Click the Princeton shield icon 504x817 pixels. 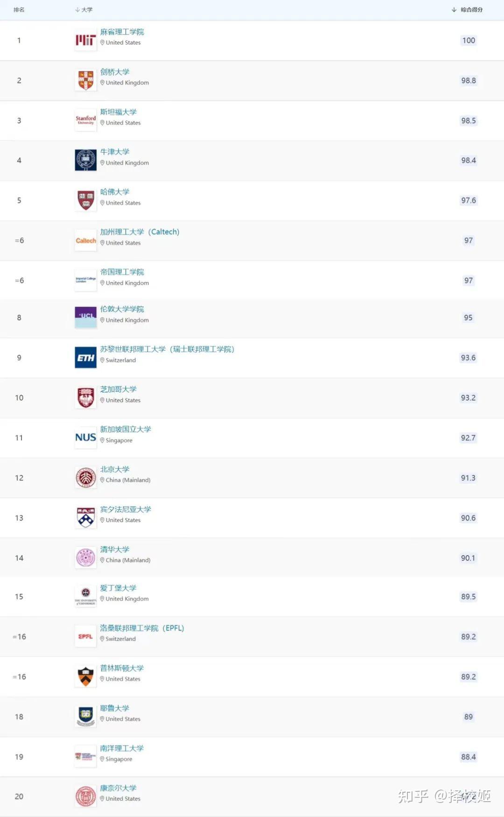coord(85,676)
